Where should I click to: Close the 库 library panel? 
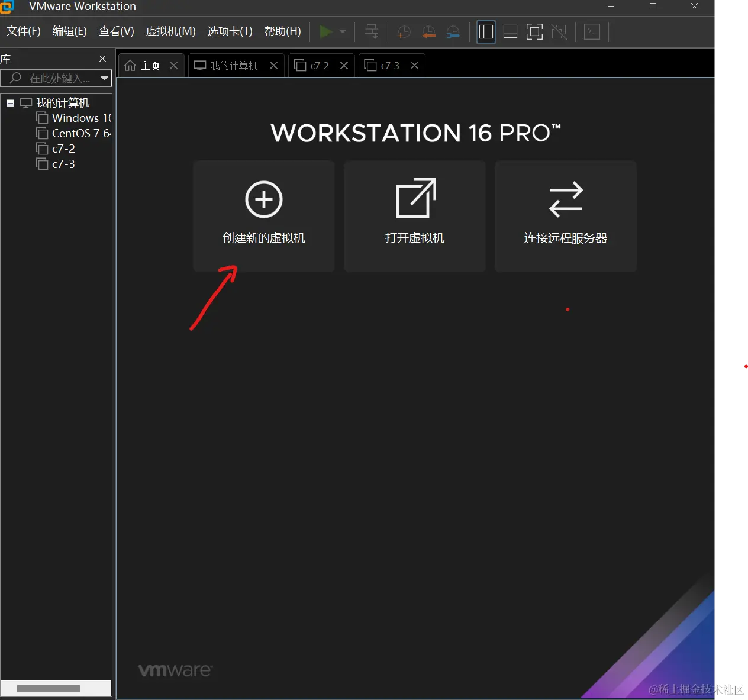click(x=102, y=59)
